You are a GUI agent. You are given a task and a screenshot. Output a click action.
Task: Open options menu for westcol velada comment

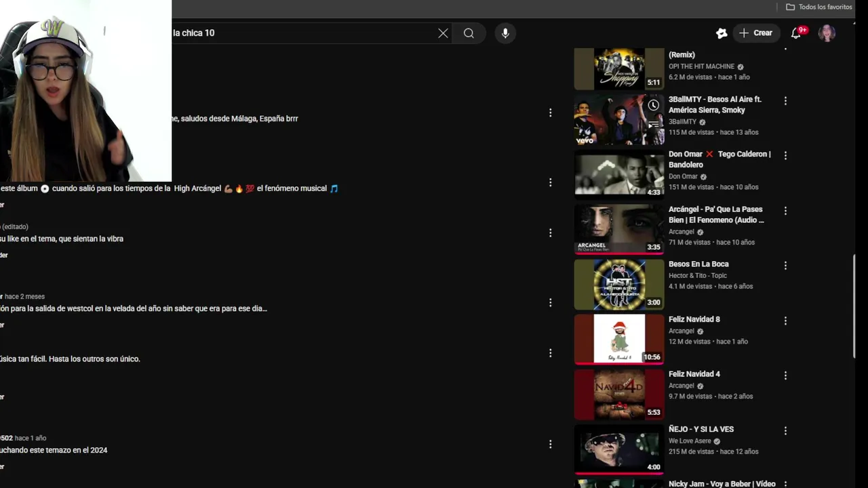pyautogui.click(x=550, y=302)
